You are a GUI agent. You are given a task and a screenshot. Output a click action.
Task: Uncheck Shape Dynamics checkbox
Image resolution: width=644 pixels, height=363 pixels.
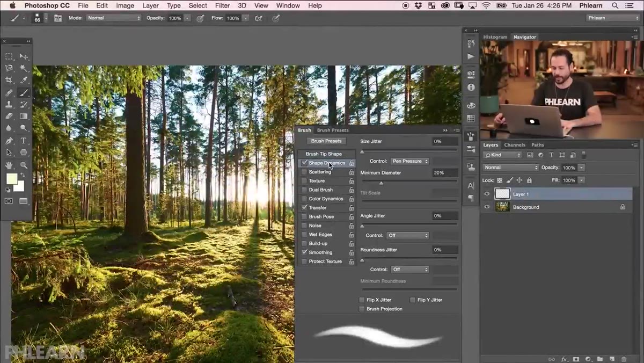pyautogui.click(x=304, y=163)
